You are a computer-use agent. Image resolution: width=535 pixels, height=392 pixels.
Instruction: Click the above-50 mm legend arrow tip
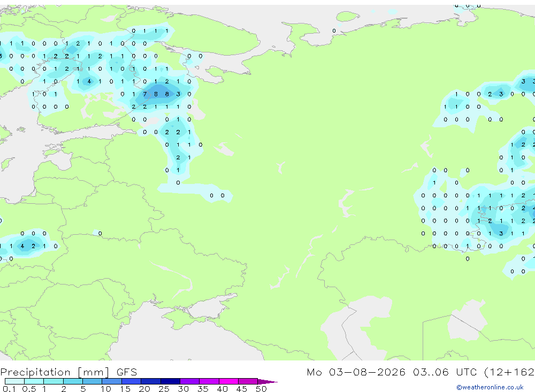267,381
